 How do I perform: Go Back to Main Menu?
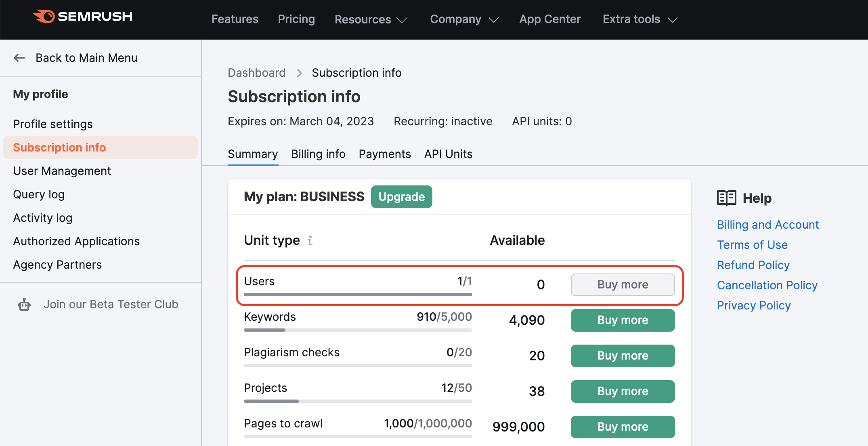coord(86,58)
